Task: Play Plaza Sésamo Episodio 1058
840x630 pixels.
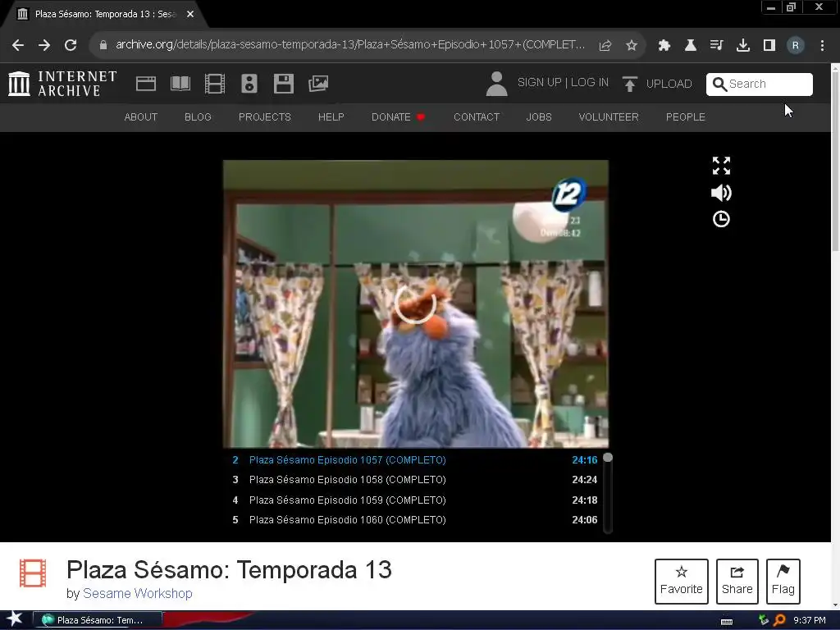Action: (x=415, y=479)
